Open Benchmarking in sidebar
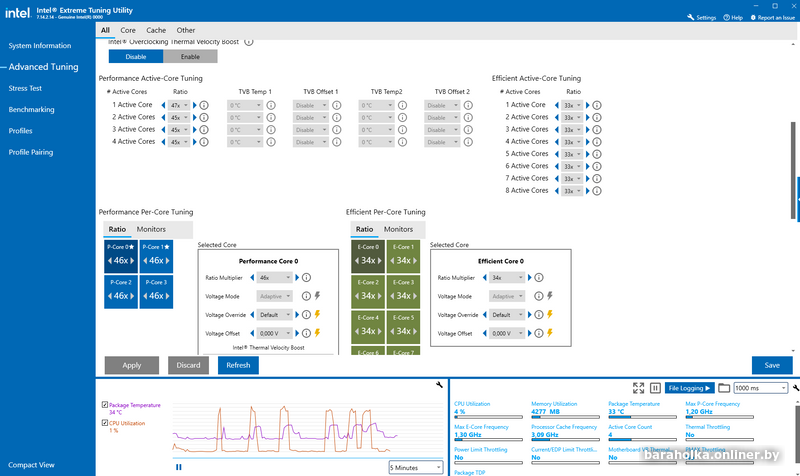 [31, 110]
